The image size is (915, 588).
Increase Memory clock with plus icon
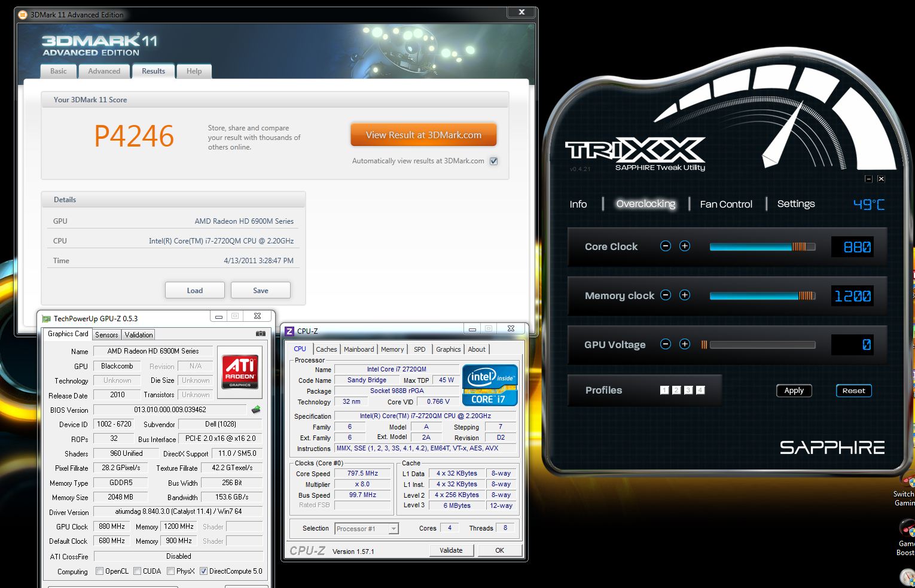pos(685,295)
